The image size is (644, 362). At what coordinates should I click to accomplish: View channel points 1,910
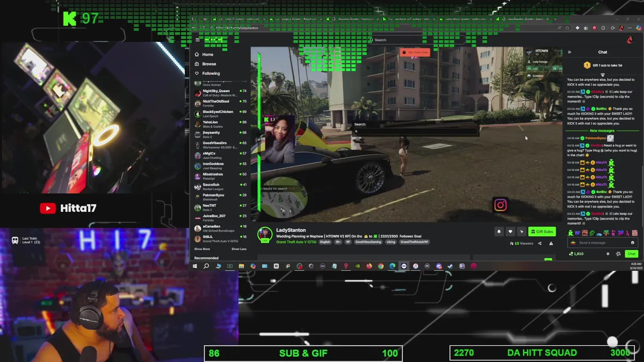576,254
